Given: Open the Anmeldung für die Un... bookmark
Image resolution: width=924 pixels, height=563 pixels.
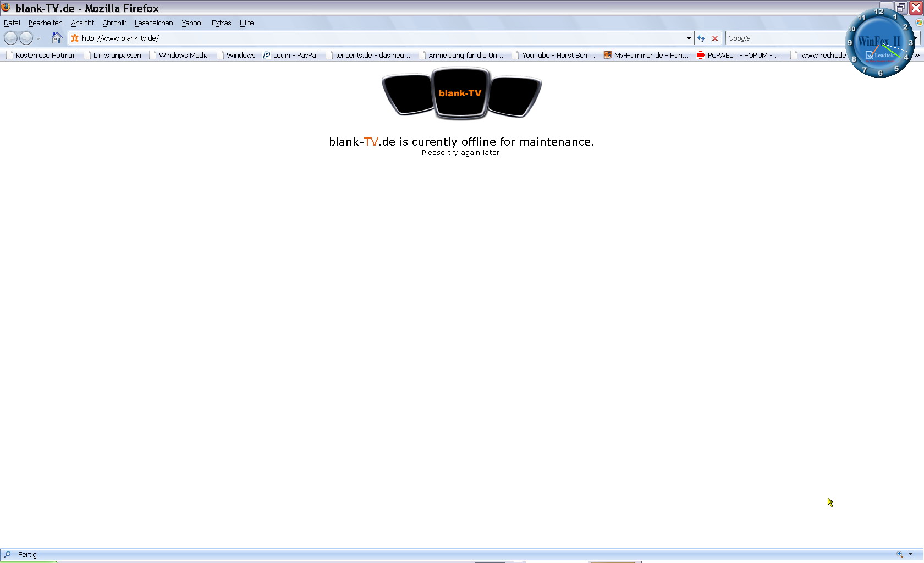Looking at the screenshot, I should (x=461, y=55).
